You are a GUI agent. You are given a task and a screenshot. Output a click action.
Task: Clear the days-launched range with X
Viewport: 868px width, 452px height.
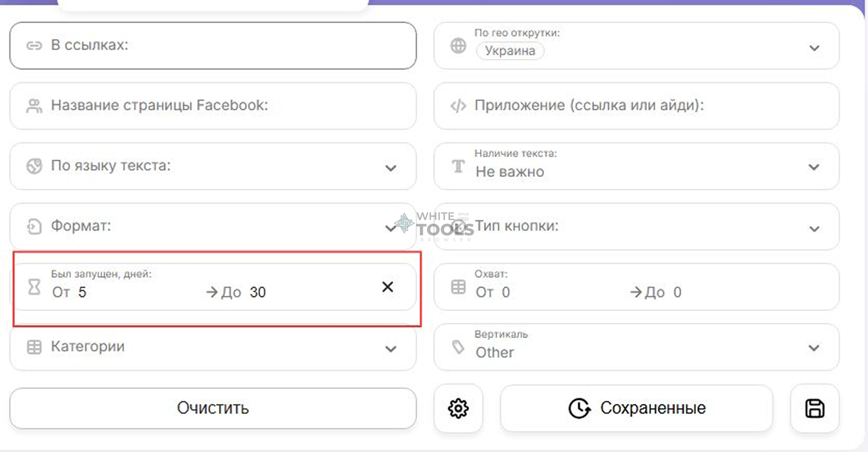pyautogui.click(x=387, y=287)
